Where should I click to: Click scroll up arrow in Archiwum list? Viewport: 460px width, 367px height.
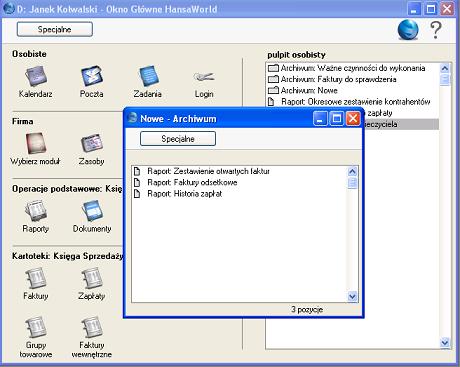[352, 172]
